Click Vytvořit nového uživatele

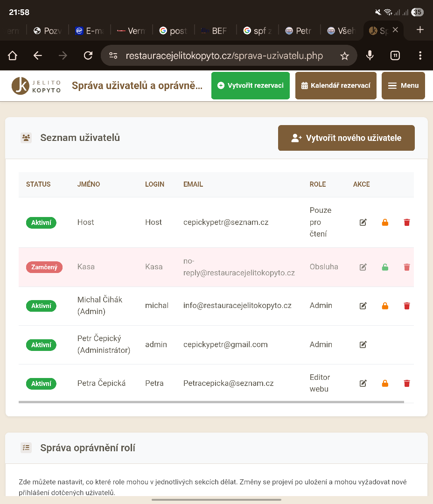[x=346, y=138]
